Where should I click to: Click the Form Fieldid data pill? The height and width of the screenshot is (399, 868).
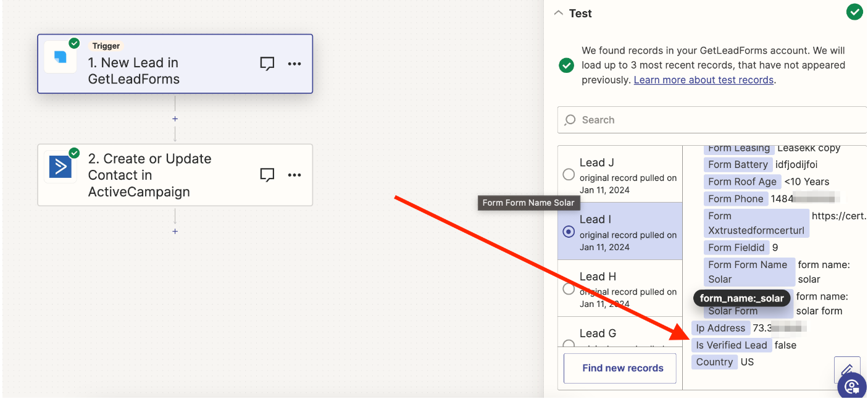coord(737,247)
